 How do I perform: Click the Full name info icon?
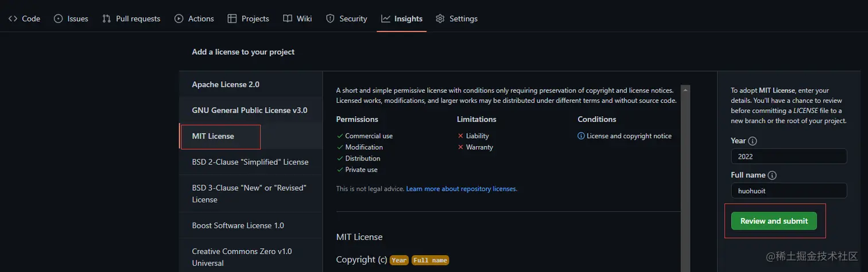(x=772, y=175)
